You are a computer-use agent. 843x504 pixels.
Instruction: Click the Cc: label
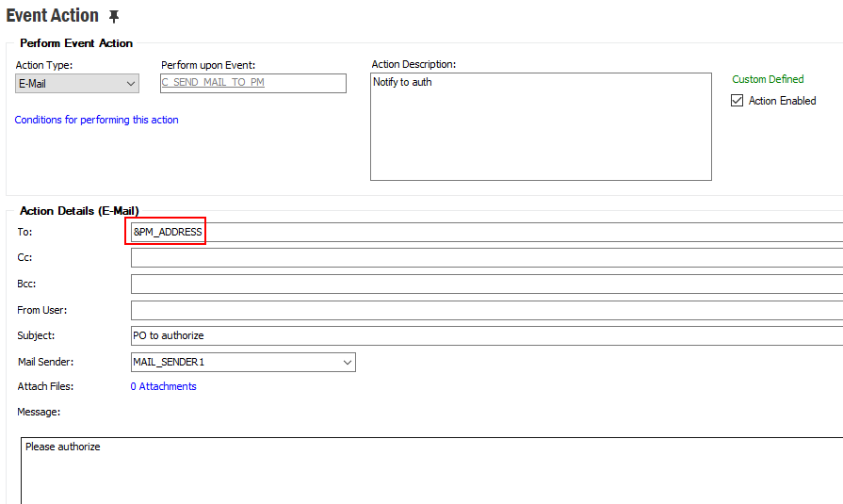(24, 257)
